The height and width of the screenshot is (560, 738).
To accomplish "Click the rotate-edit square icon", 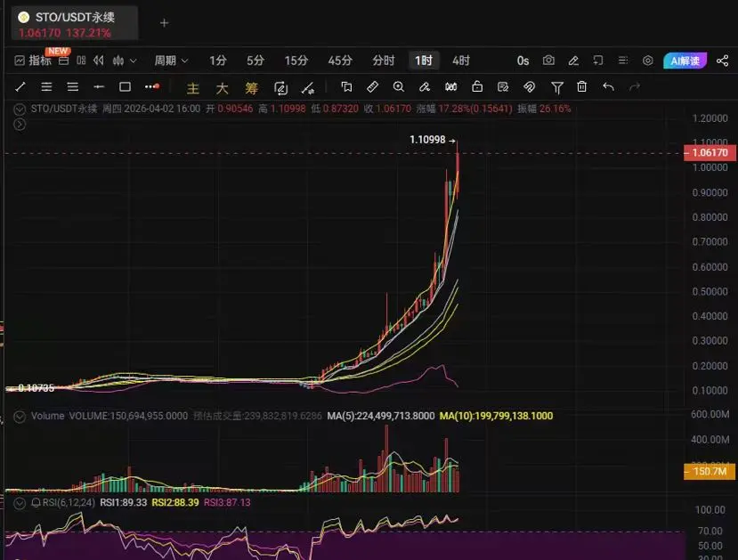I will tap(280, 88).
